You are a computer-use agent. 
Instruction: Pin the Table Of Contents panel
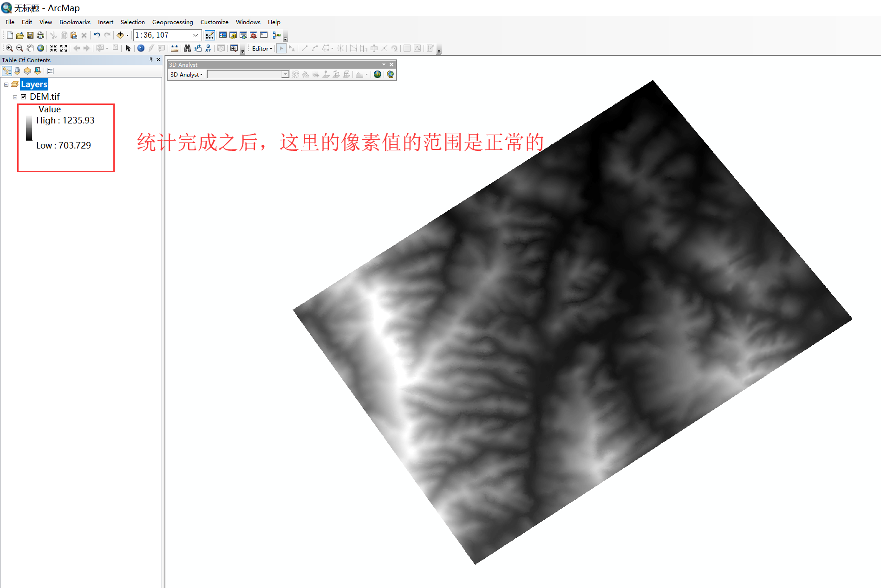click(x=151, y=60)
